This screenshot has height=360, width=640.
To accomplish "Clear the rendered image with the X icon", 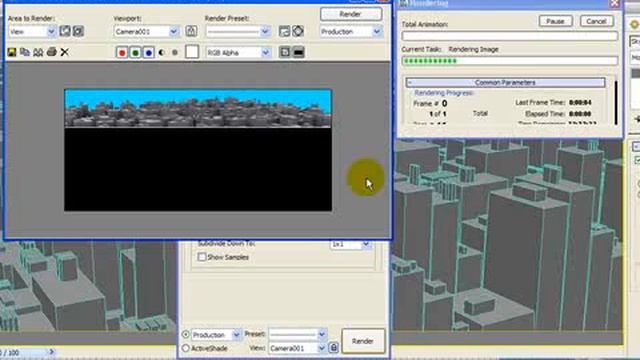I will pyautogui.click(x=64, y=52).
